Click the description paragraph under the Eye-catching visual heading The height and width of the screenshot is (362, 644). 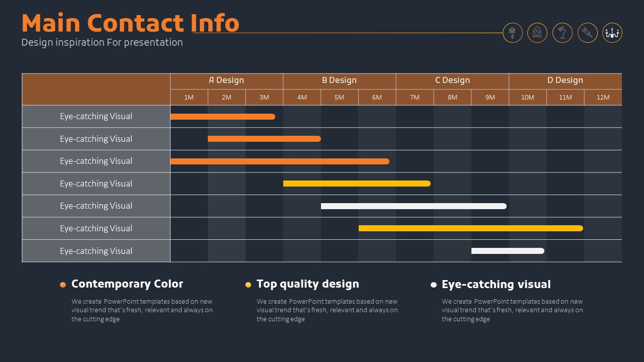click(512, 310)
